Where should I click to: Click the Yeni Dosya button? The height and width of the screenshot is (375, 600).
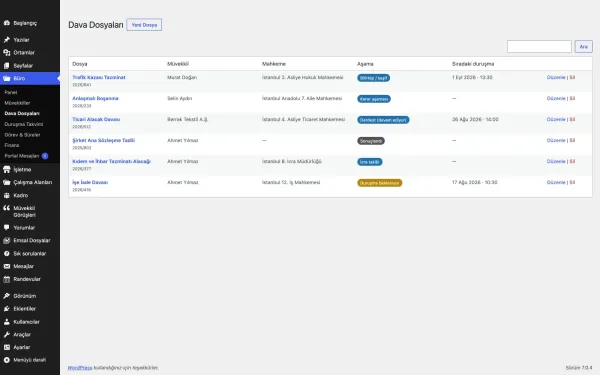[144, 25]
